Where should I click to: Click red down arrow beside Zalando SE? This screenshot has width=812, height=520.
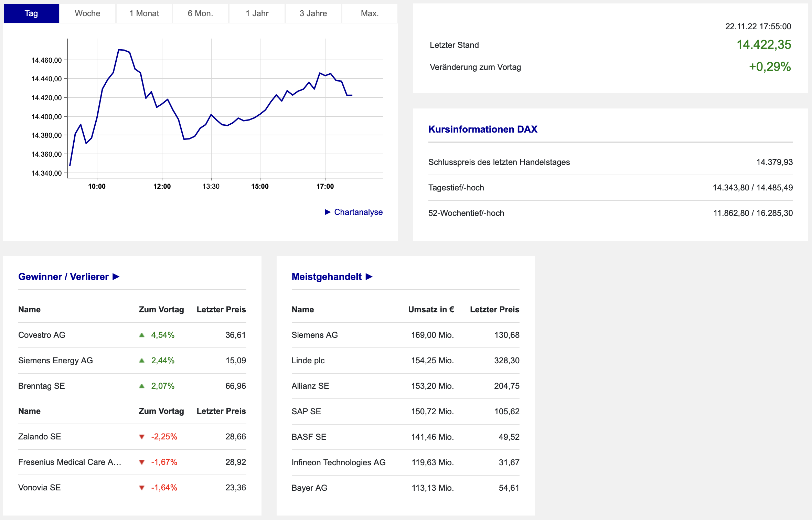click(141, 437)
